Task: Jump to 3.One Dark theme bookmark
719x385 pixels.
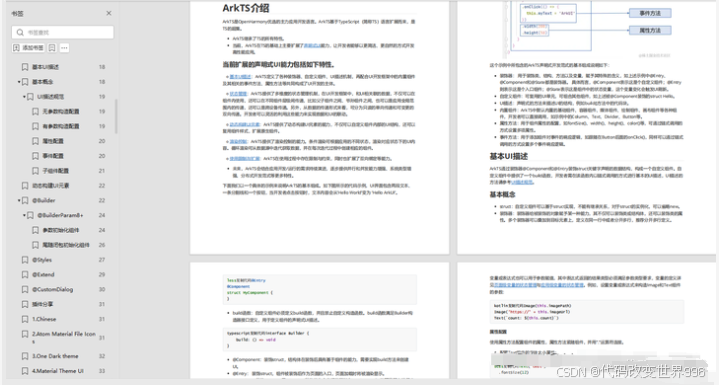Action: point(55,356)
